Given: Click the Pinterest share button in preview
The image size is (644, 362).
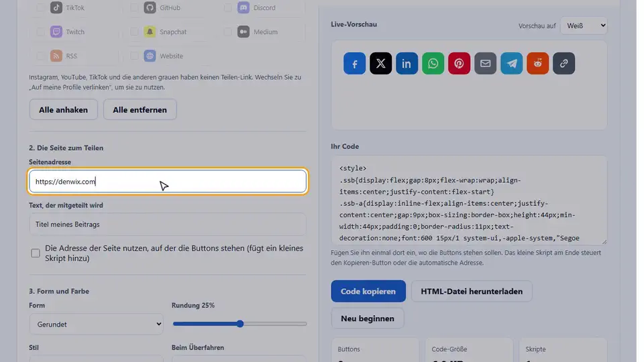Looking at the screenshot, I should [x=459, y=63].
